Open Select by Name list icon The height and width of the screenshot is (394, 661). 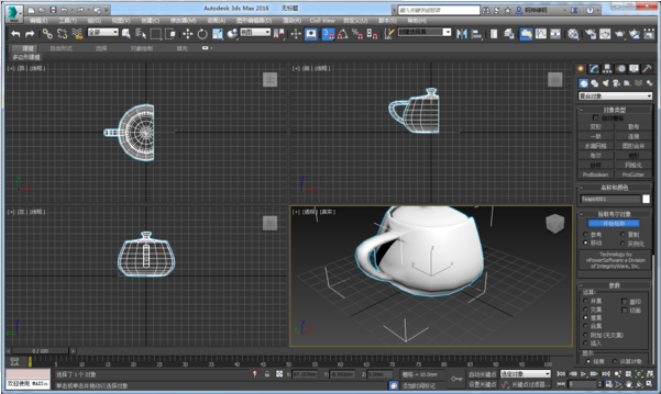point(140,34)
